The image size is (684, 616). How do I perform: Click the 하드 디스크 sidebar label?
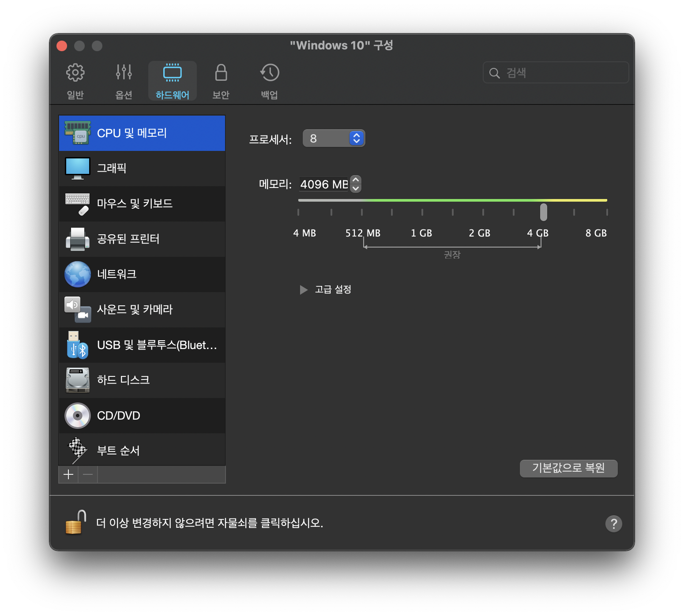coord(123,380)
